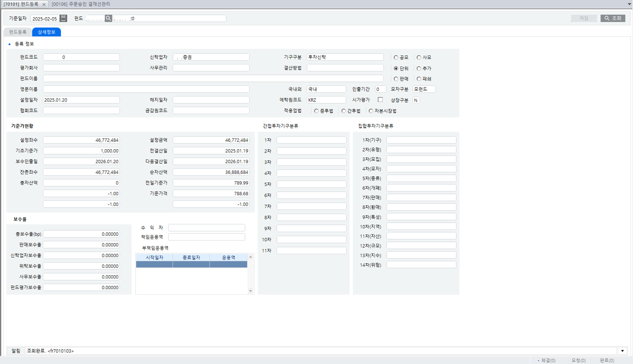This screenshot has width=633, height=364.
Task: Click the 수익자 input field
Action: point(207,228)
